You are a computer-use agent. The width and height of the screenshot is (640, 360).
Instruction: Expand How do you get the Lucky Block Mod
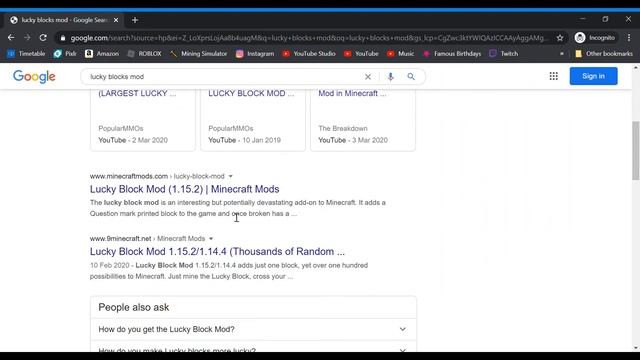[253, 329]
